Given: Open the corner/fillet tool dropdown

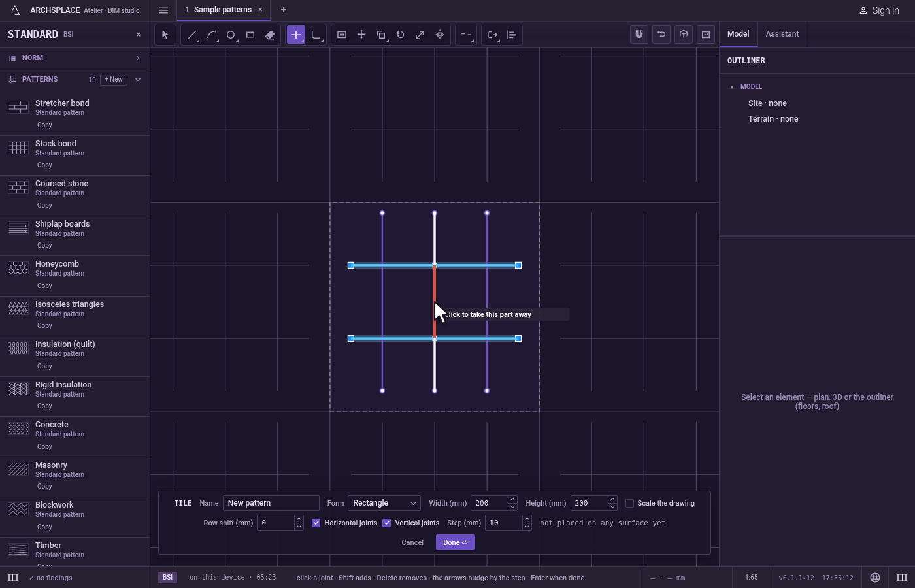Looking at the screenshot, I should 316,35.
